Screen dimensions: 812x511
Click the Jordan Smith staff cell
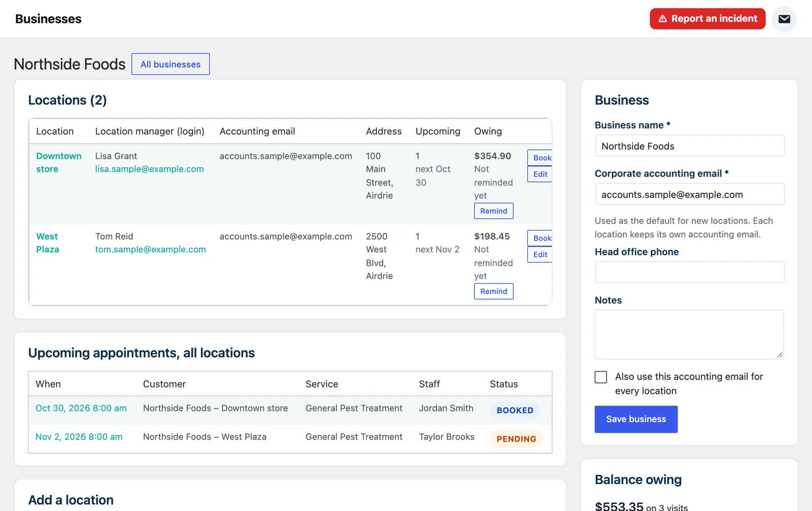click(x=446, y=408)
